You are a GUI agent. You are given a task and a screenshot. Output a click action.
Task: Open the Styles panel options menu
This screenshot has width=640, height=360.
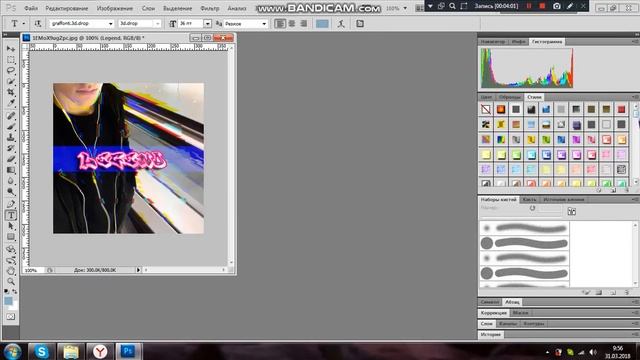coord(635,97)
